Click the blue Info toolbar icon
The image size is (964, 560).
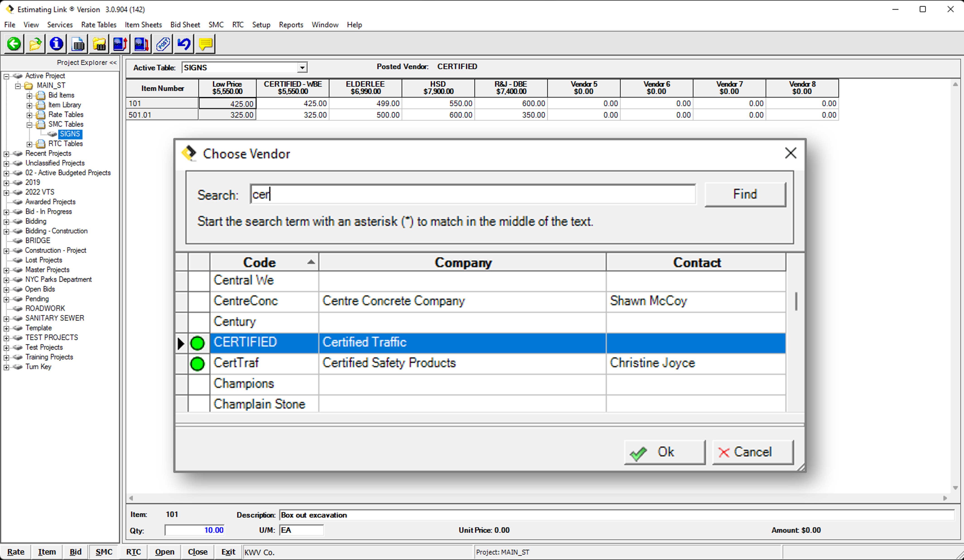56,44
